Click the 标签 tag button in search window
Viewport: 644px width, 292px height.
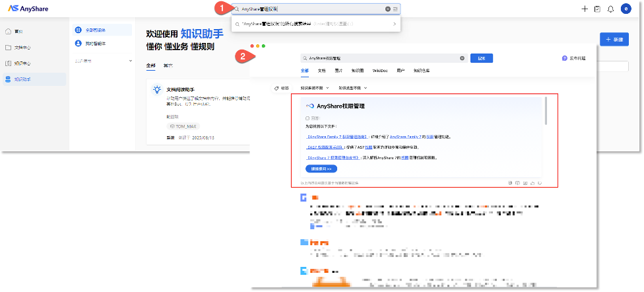coord(282,88)
